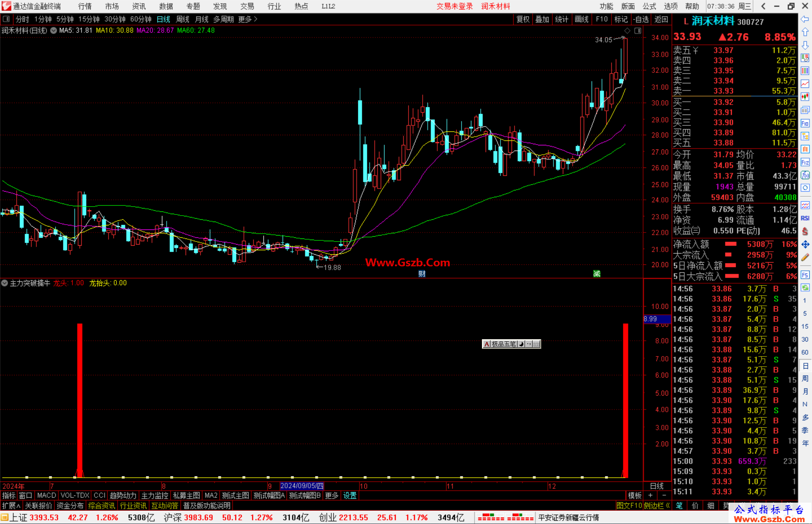
Task: Click the 返回 return button
Action: (661, 19)
